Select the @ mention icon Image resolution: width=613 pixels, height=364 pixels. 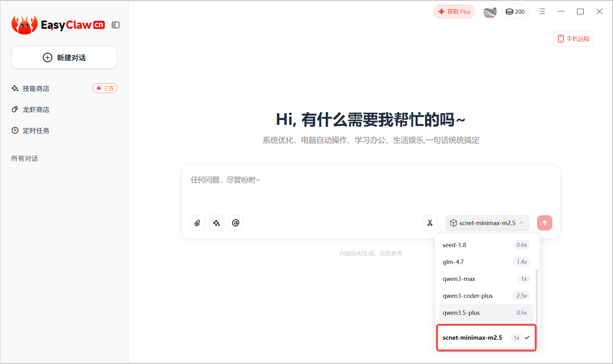[x=235, y=223]
